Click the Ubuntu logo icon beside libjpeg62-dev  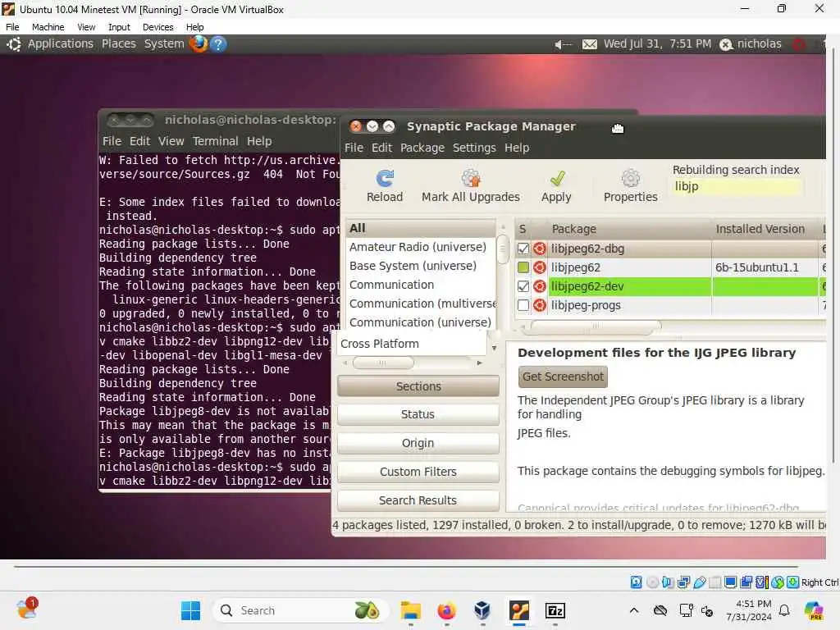[x=540, y=286]
